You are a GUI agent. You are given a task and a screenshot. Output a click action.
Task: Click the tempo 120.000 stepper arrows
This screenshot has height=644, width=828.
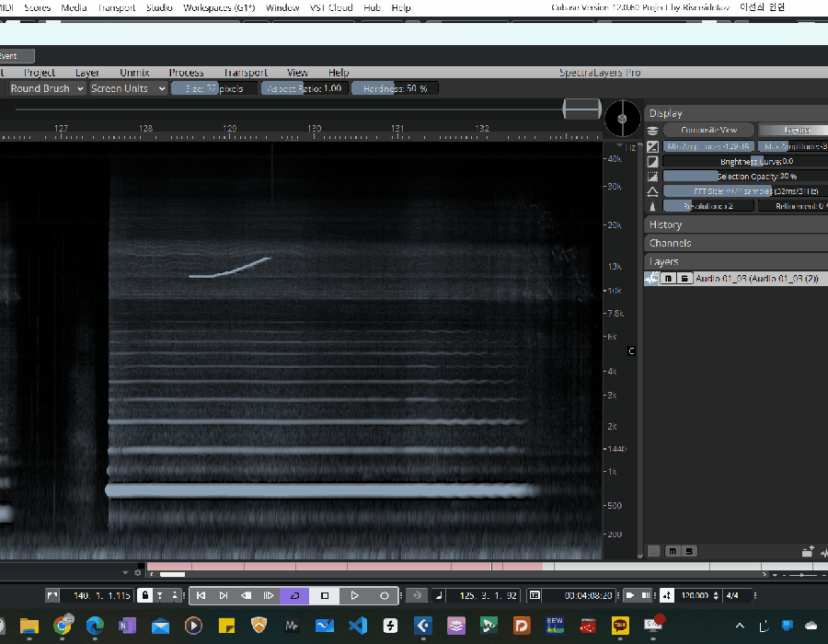pos(716,595)
